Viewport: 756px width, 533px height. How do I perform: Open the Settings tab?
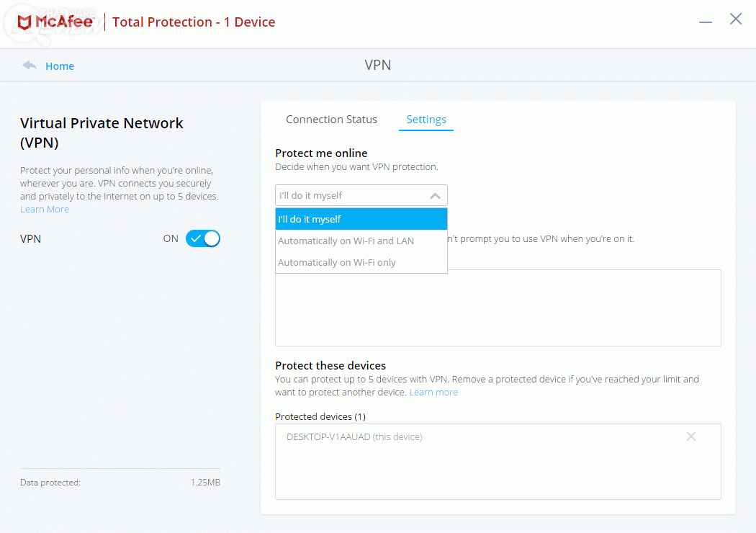[x=426, y=120]
